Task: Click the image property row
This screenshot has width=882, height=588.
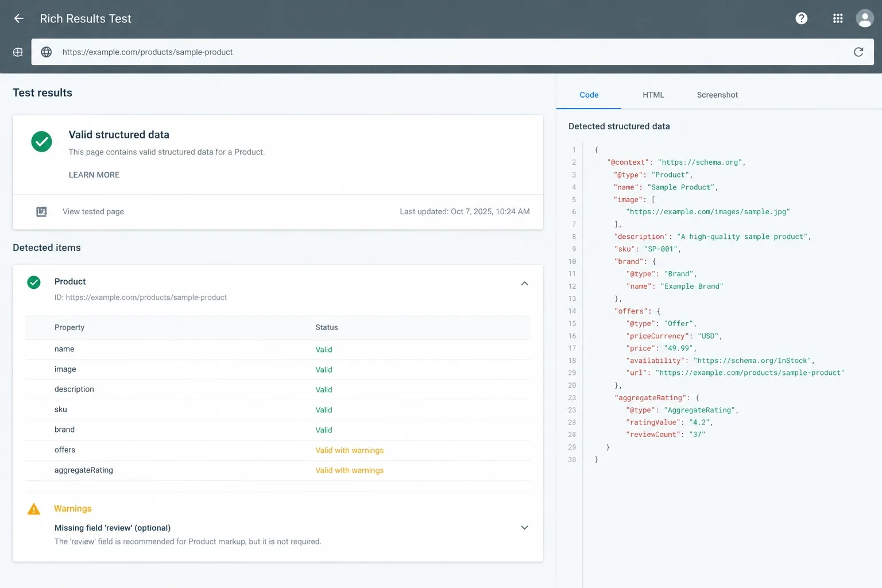Action: (278, 369)
